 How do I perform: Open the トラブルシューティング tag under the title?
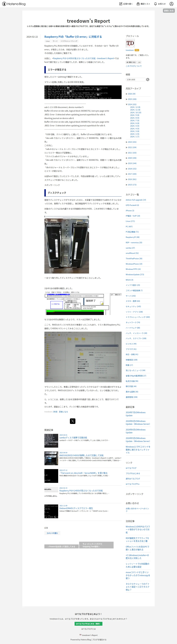[x=69, y=41]
